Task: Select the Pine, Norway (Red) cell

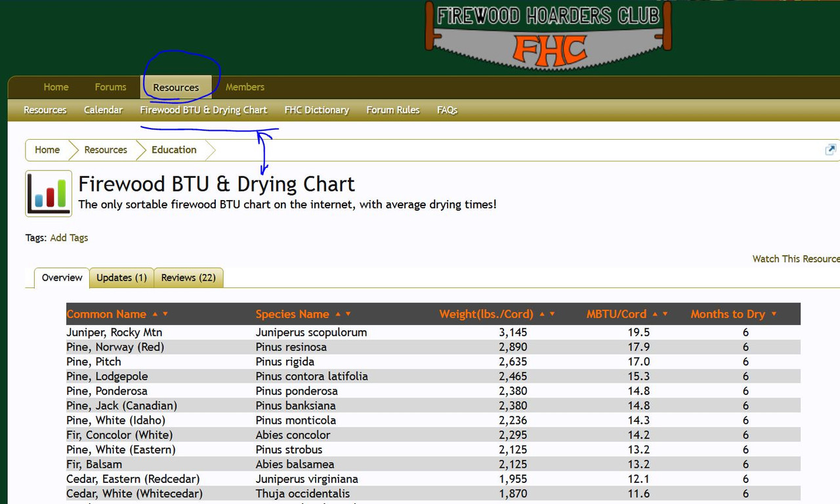Action: coord(115,347)
